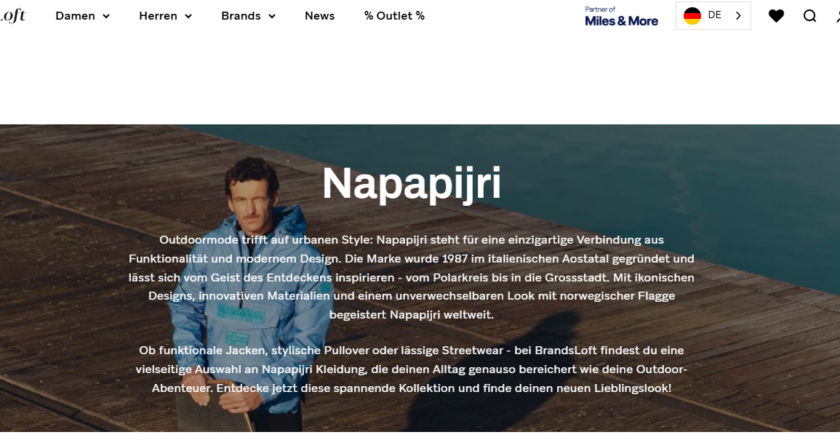Open the Herren menu item

(158, 16)
